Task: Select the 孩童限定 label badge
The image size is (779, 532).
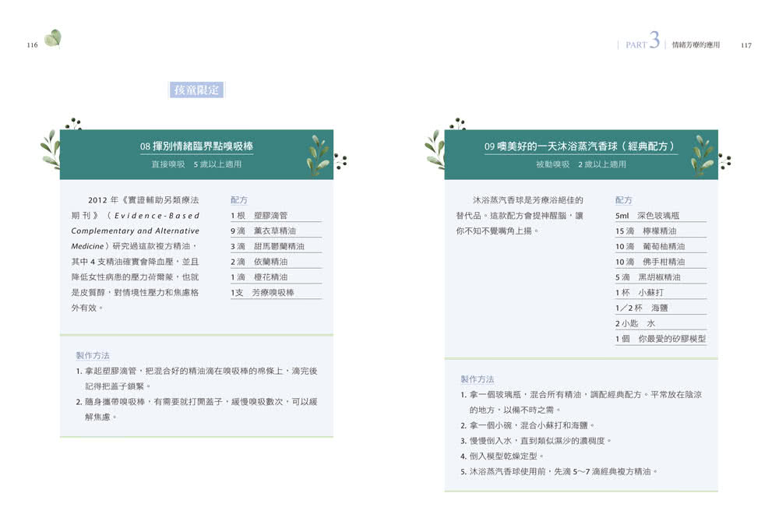Action: click(196, 90)
